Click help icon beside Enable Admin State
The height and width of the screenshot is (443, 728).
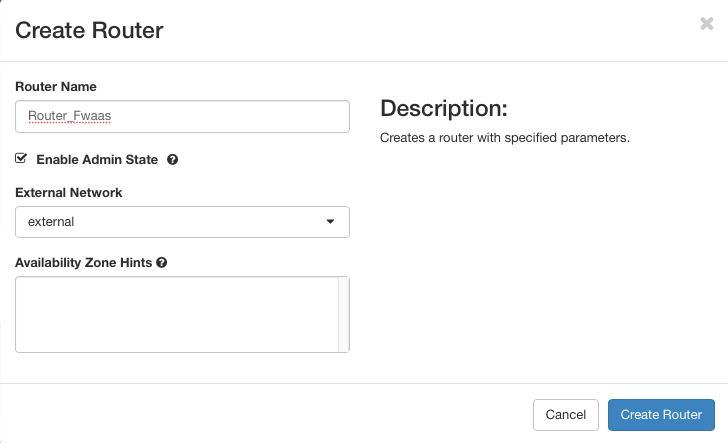[x=172, y=159]
